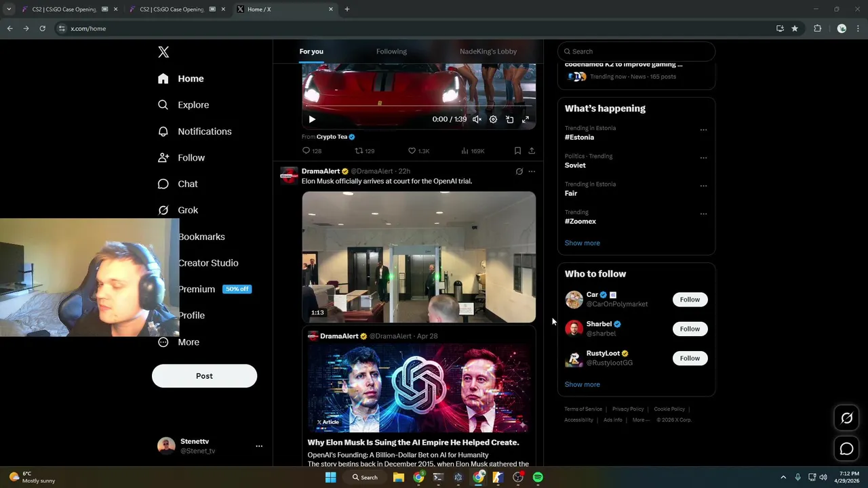Image resolution: width=868 pixels, height=488 pixels.
Task: Open browser extensions puzzle icon
Action: pos(817,28)
